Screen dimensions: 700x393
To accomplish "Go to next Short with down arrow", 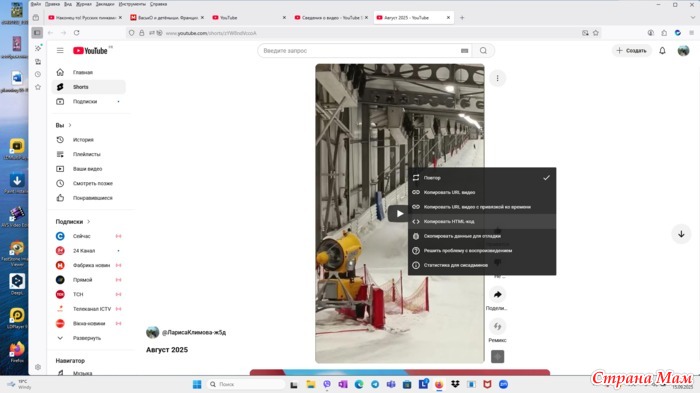I will (681, 234).
